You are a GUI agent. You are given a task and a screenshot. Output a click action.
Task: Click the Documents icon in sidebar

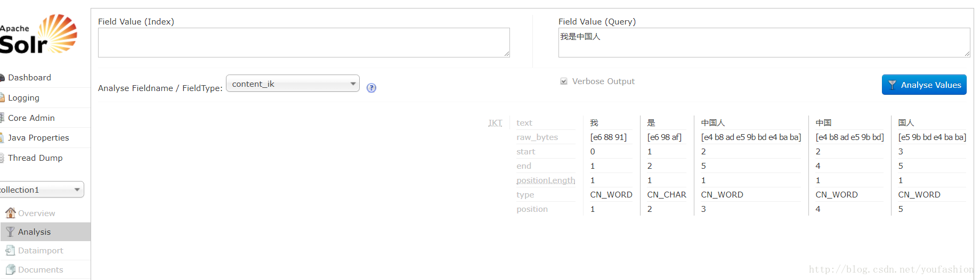pyautogui.click(x=10, y=269)
